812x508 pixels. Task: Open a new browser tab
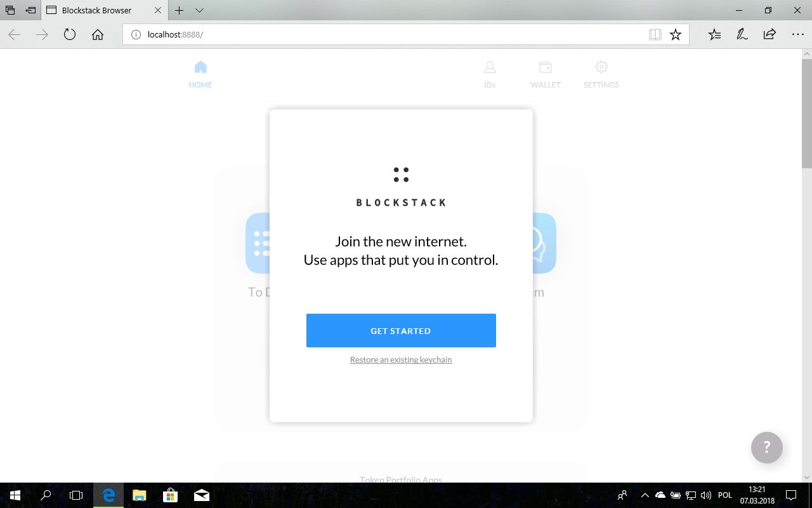coord(180,10)
